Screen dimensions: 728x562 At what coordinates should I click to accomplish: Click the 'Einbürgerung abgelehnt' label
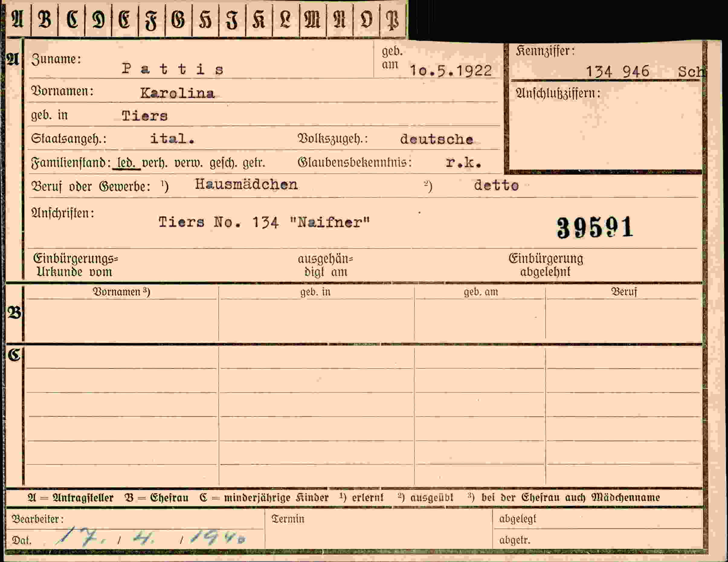tap(546, 265)
